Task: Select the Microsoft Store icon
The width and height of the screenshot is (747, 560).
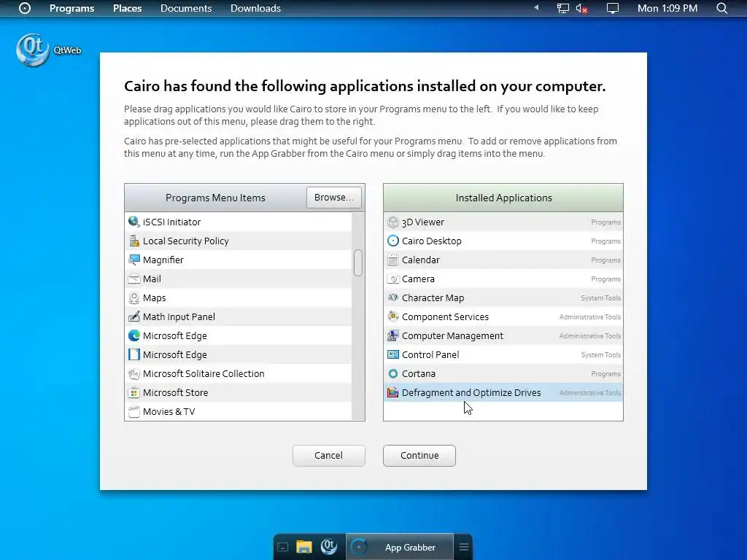Action: tap(134, 393)
